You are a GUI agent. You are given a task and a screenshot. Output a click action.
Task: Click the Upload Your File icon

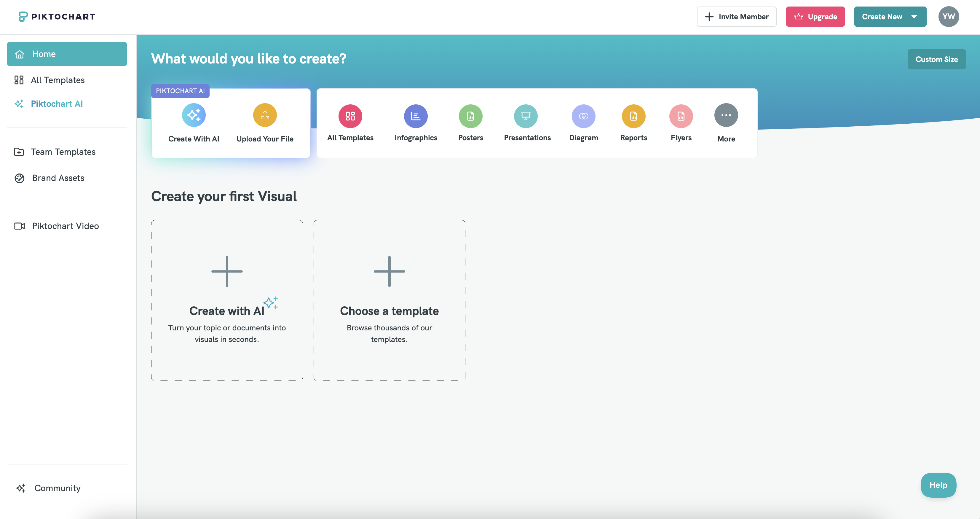coord(265,115)
